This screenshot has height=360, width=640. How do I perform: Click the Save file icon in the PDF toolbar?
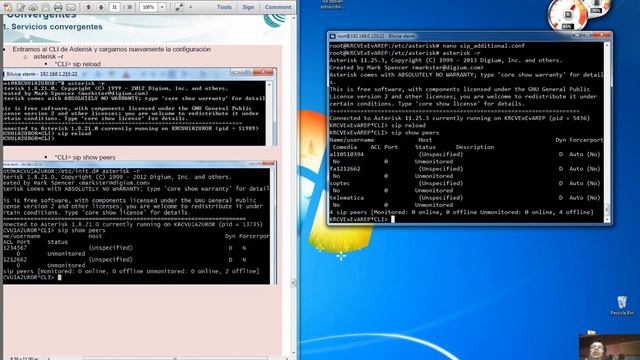point(46,7)
